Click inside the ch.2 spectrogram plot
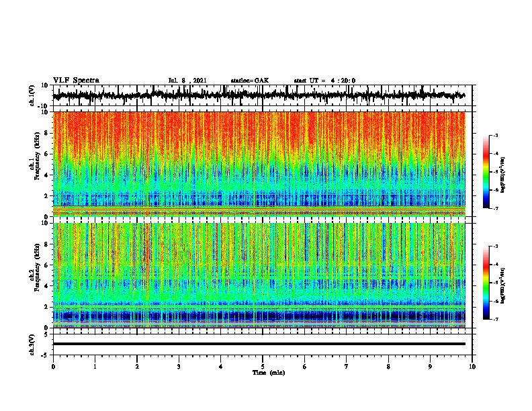532x411 pixels. (259, 275)
